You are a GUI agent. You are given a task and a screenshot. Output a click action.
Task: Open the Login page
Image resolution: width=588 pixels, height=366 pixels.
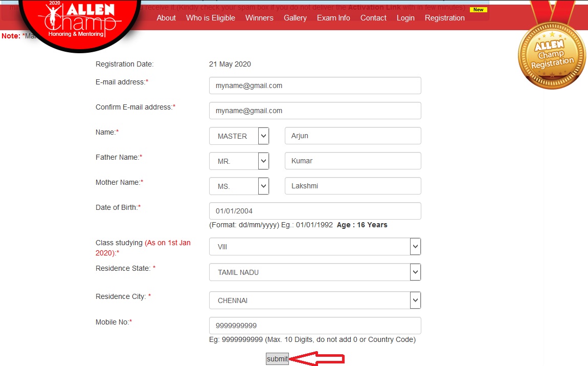coord(405,18)
